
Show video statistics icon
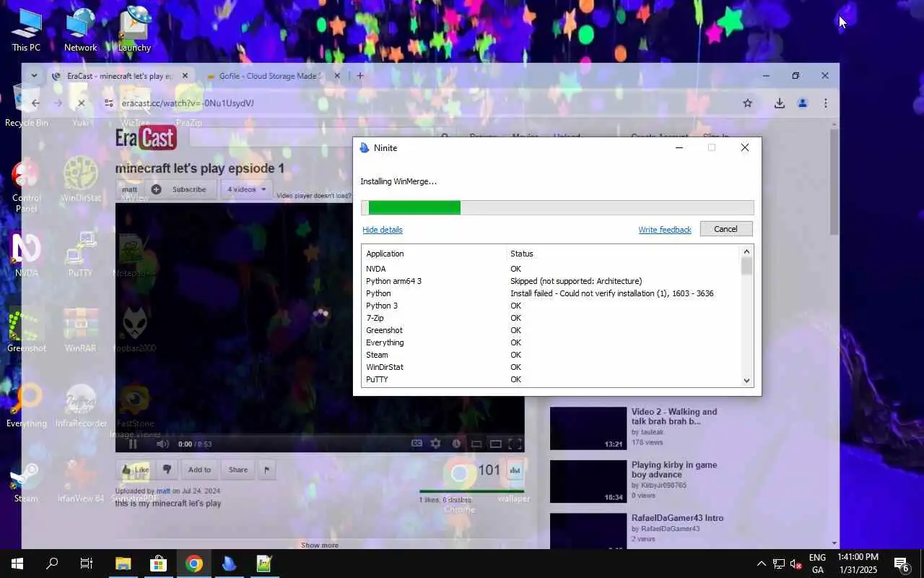coord(515,470)
